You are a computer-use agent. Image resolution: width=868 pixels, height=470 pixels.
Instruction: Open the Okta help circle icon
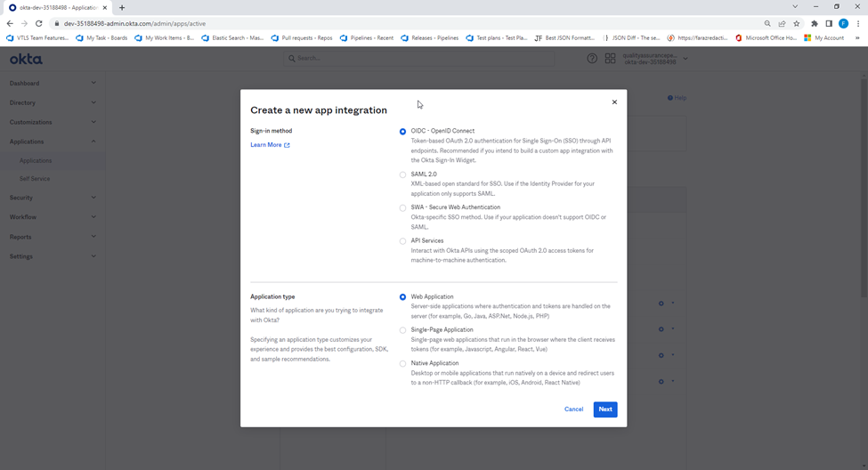coord(592,58)
